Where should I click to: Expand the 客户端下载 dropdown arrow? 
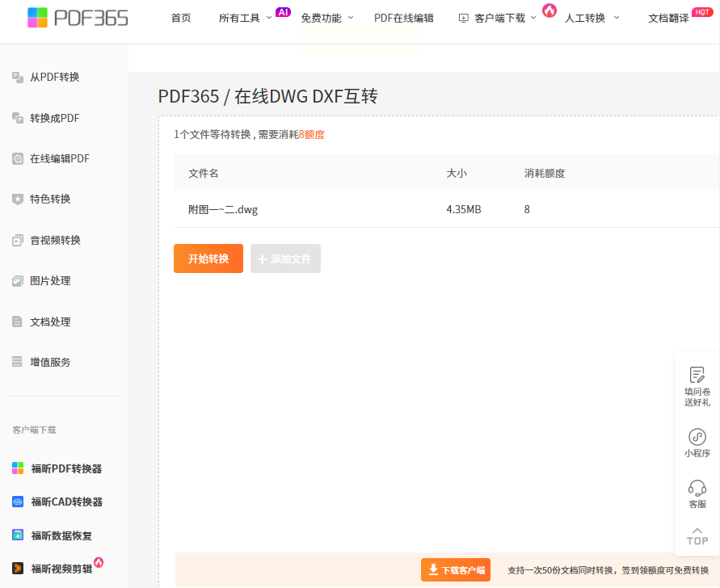point(533,18)
